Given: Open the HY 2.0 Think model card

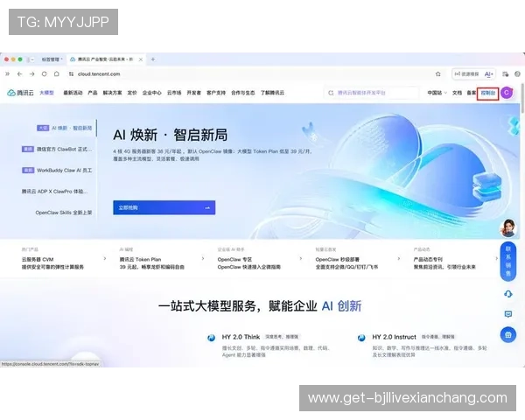Looking at the screenshot, I should click(269, 346).
